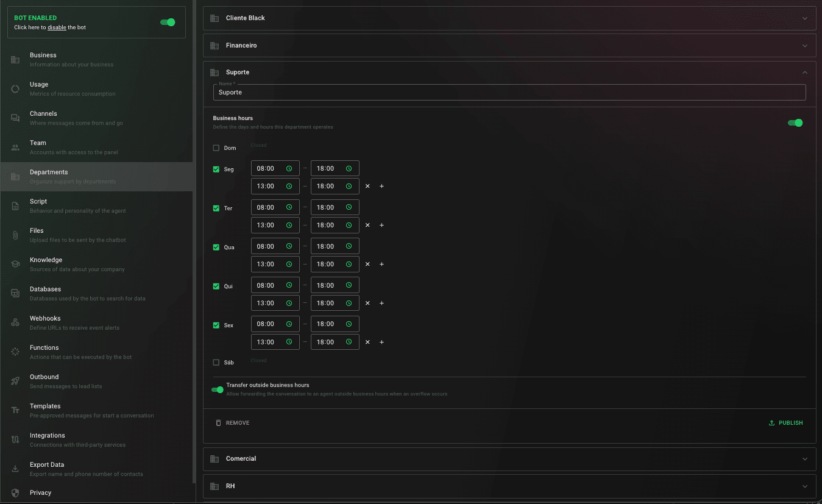This screenshot has width=822, height=504.
Task: Expand the Cliente Black department
Action: pos(509,18)
